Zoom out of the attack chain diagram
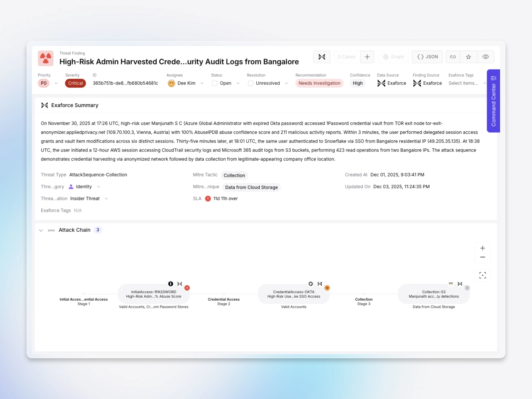Viewport: 532px width, 399px height. [482, 257]
